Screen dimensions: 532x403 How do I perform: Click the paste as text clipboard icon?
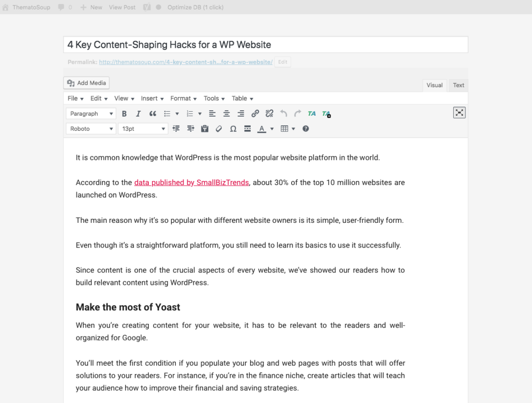(205, 129)
